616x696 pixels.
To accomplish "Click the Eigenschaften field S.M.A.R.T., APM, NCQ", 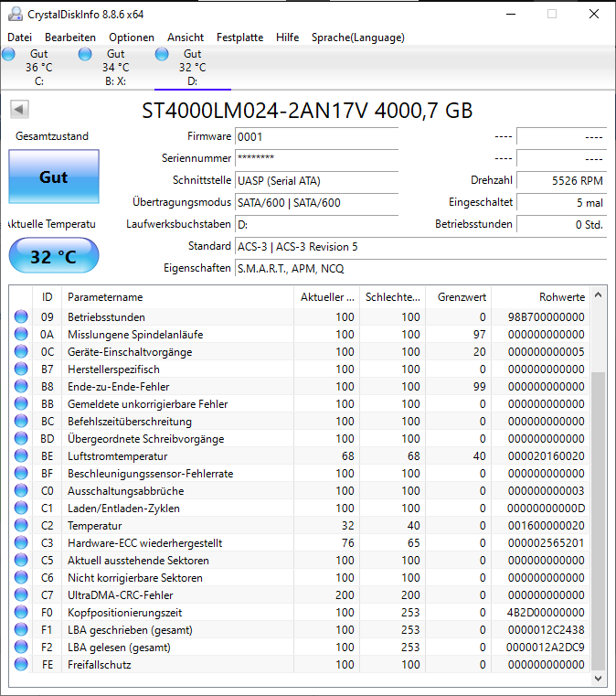I will pyautogui.click(x=420, y=269).
